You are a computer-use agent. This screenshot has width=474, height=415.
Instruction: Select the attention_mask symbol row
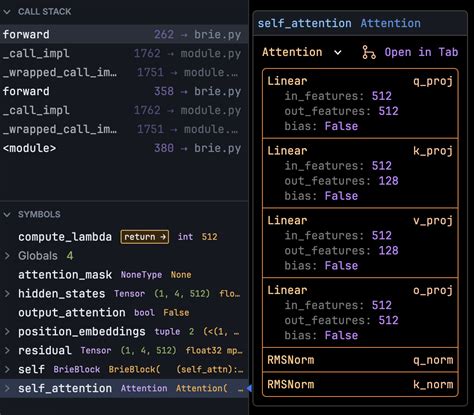[x=124, y=275]
